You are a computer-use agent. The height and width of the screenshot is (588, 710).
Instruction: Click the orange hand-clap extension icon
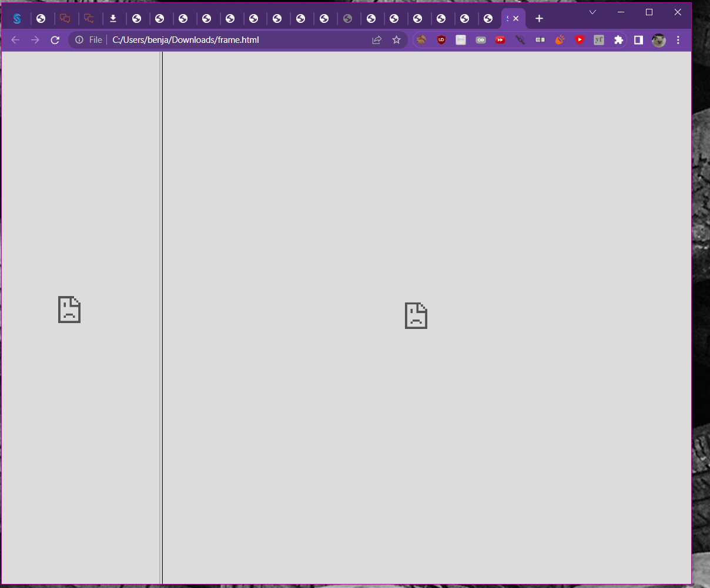[x=560, y=40]
